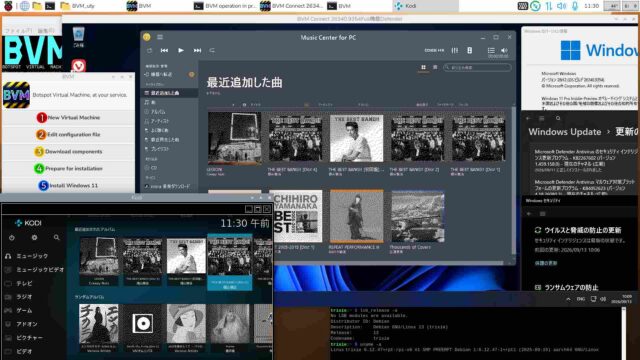Open the equalizer settings in Music Center
640x360 pixels.
click(455, 50)
